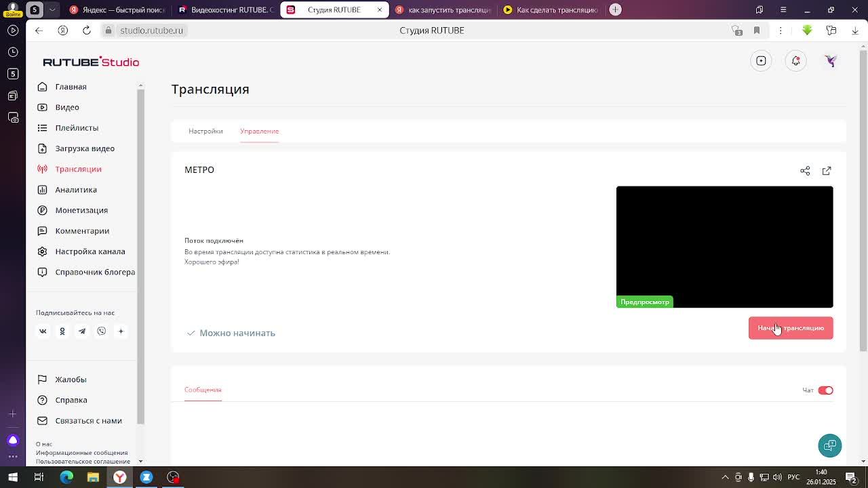This screenshot has width=868, height=488.
Task: Click Связаться с нами
Action: (88, 421)
